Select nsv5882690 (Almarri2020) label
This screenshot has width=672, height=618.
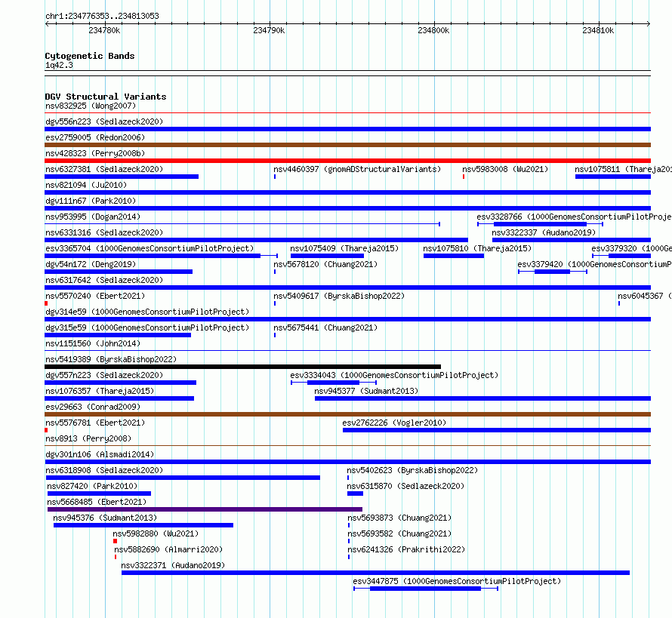(x=168, y=549)
